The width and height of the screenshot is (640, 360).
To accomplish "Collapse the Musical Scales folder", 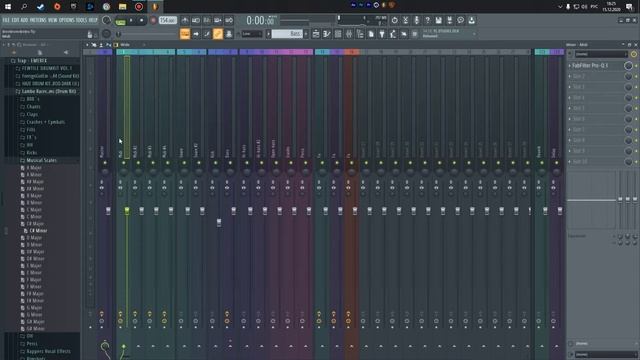I will point(41,160).
